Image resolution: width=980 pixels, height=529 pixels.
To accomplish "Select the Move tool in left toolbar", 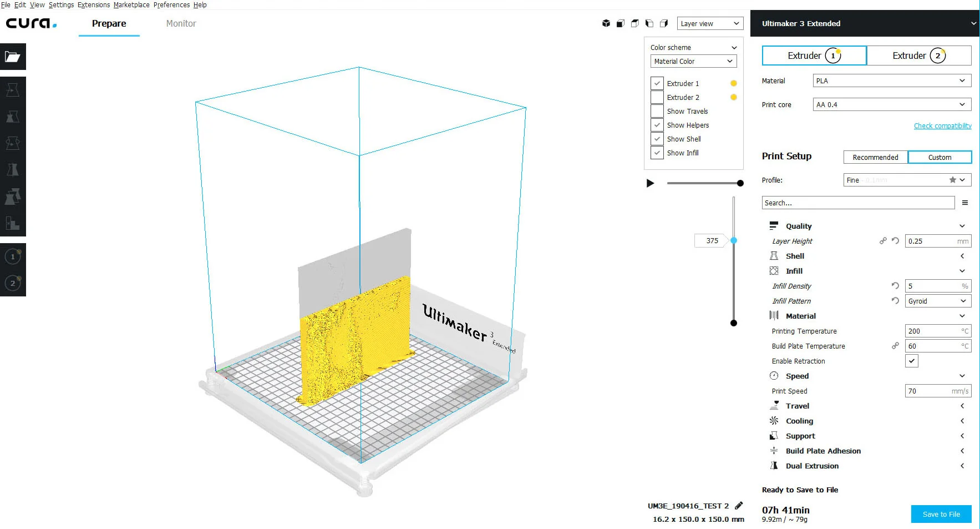I will tap(13, 90).
